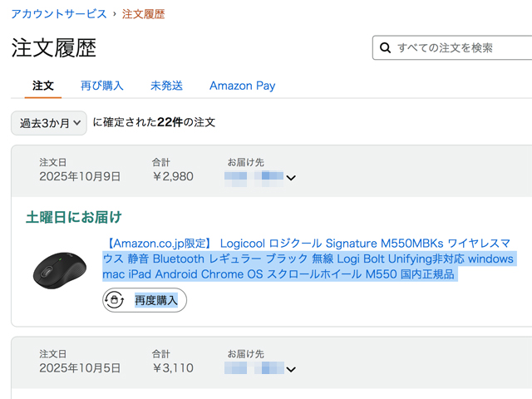532x399 pixels.
Task: Expand お届け先 chevron for October 9 order
Action: pos(291,177)
